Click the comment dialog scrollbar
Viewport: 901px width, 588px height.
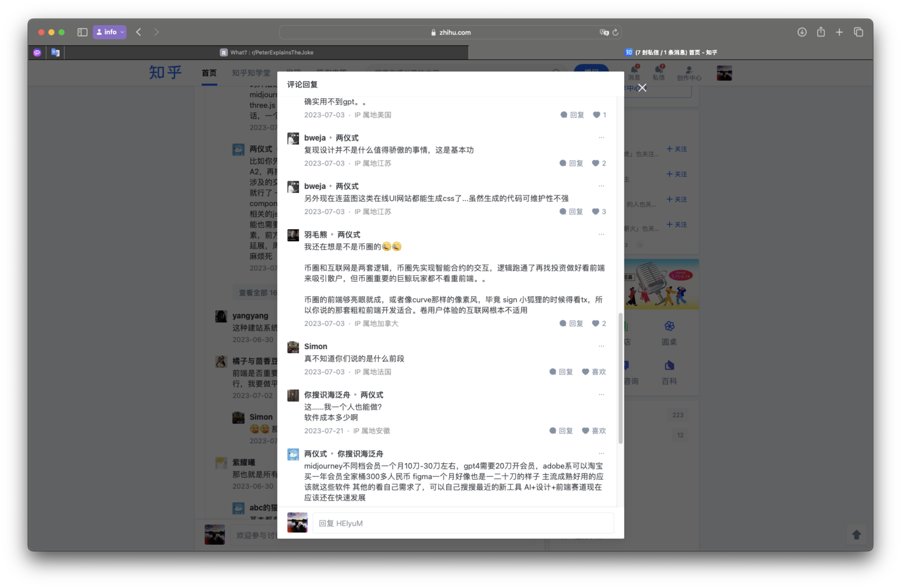coord(620,378)
